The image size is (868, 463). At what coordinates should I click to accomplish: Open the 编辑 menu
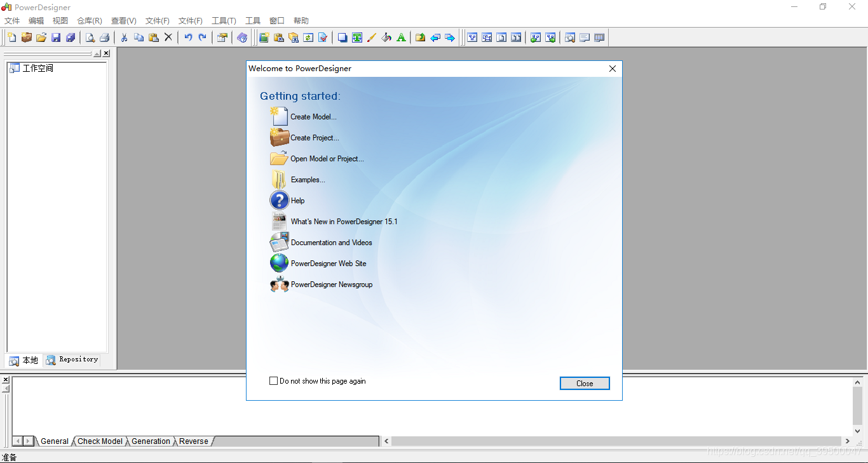tap(36, 21)
